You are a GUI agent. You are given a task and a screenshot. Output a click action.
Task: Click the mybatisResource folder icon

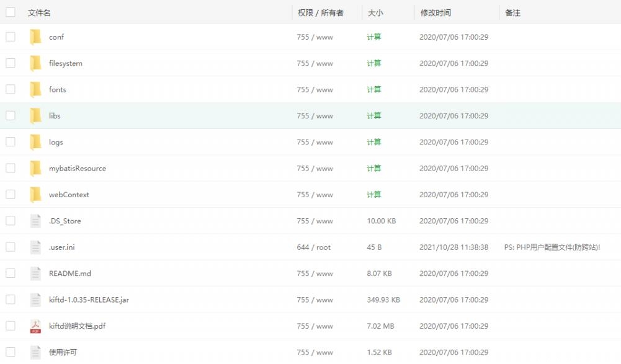click(35, 168)
